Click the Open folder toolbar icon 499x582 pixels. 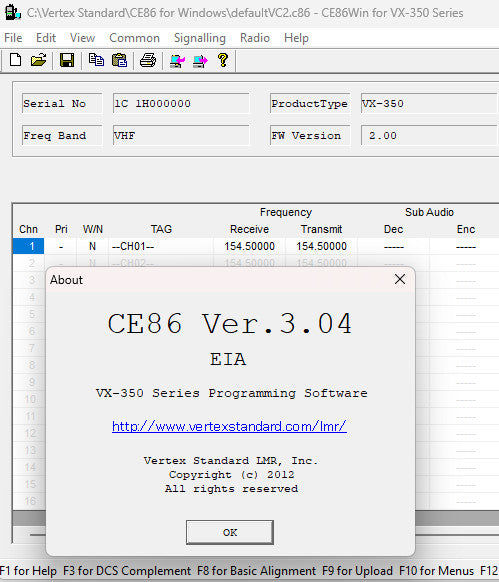[38, 60]
